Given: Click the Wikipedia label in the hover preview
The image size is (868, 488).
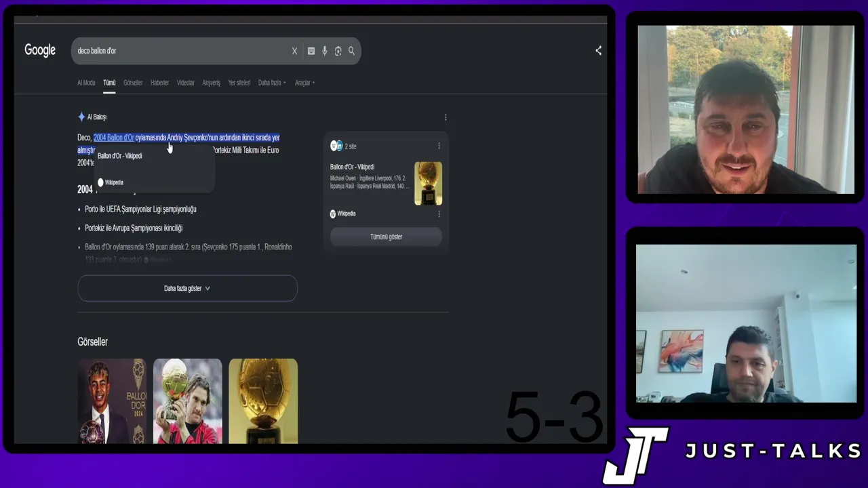Looking at the screenshot, I should [x=114, y=182].
